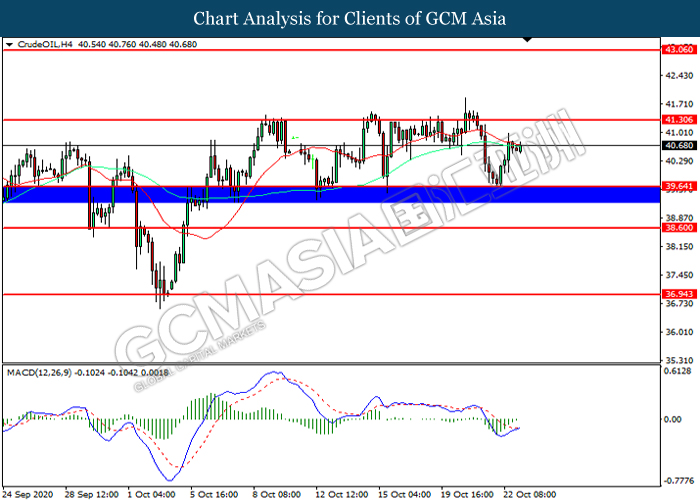Click the MACD scale value -0.7776
700x500 pixels.
point(678,481)
